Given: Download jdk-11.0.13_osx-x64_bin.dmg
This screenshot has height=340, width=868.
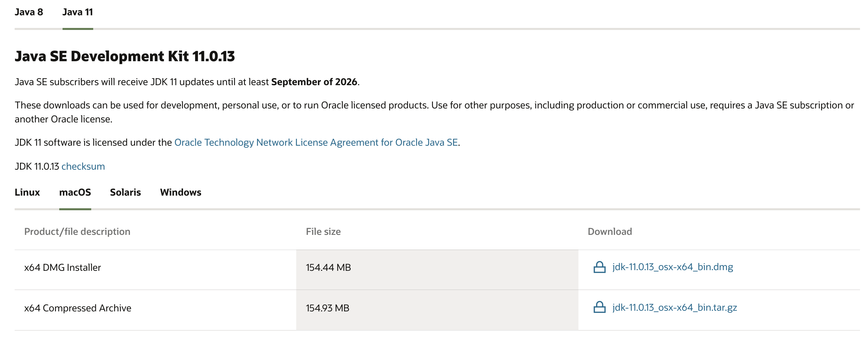Looking at the screenshot, I should 672,267.
